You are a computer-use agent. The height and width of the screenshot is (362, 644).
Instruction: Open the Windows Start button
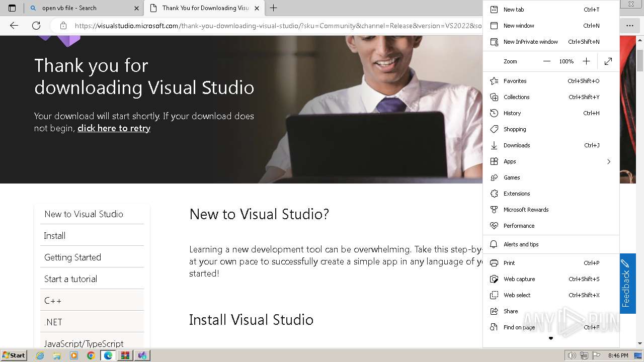coord(14,355)
